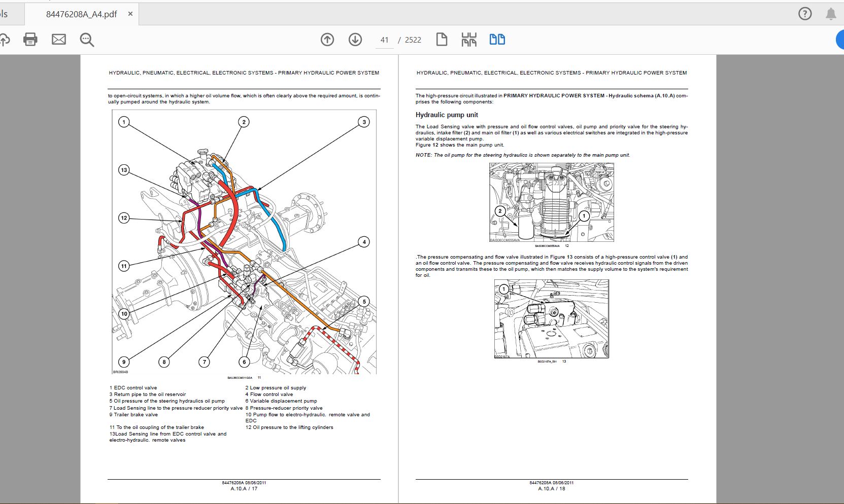Screen dimensions: 844x504
Task: Click legend entry '3 Return pipe to the oil reservoir'
Action: point(148,394)
